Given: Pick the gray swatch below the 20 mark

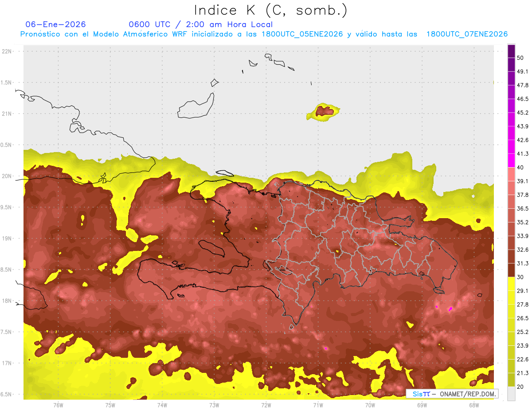Looking at the screenshot, I should coord(511,394).
